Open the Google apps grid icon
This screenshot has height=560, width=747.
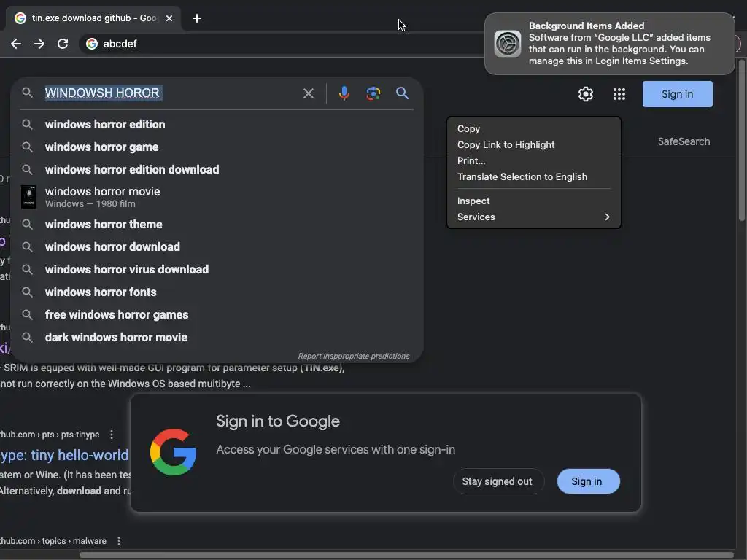point(619,94)
